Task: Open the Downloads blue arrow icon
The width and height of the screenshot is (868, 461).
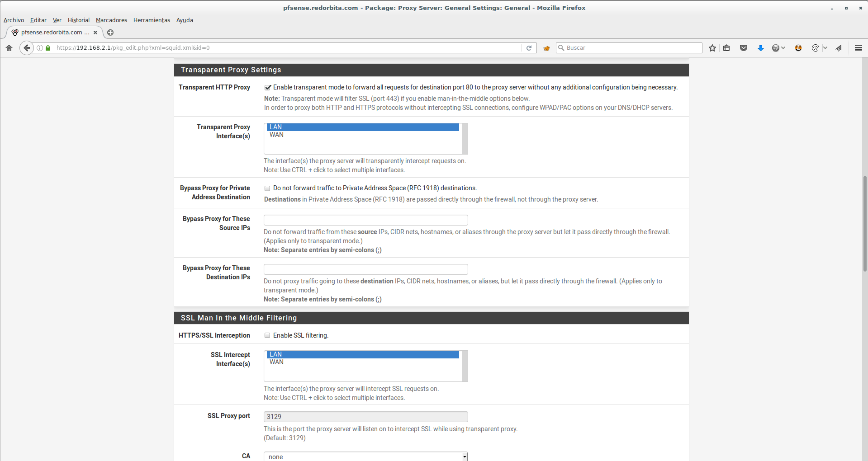Action: click(760, 48)
